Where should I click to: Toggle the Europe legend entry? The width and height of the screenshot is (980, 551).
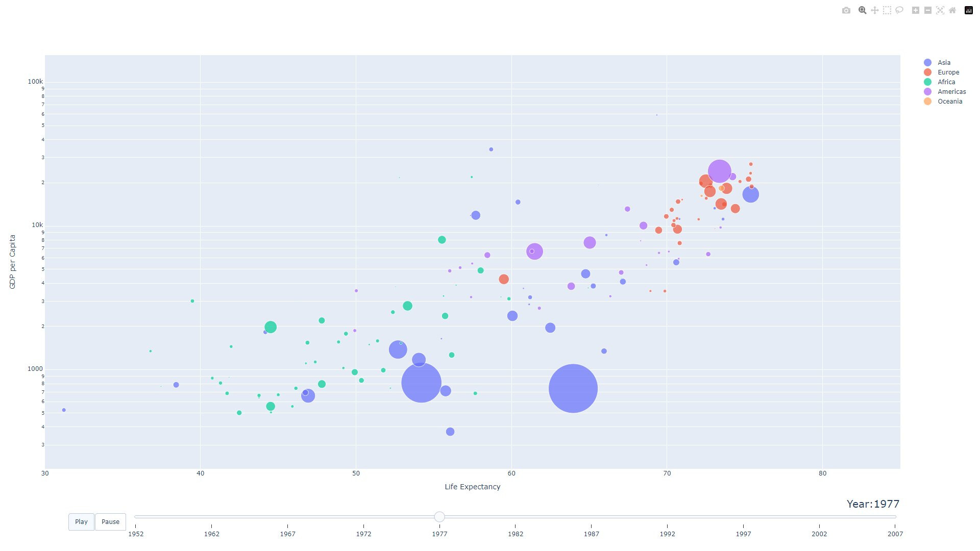coord(948,72)
